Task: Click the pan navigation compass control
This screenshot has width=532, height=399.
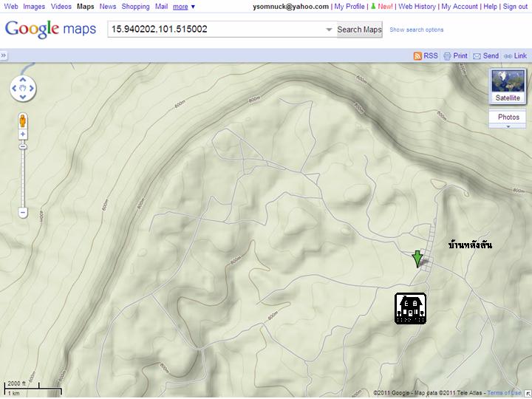Action: tap(23, 89)
